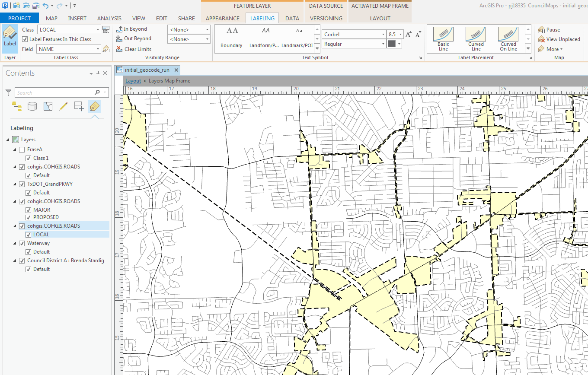
Task: Open the label class SQL query icon
Action: 106,30
